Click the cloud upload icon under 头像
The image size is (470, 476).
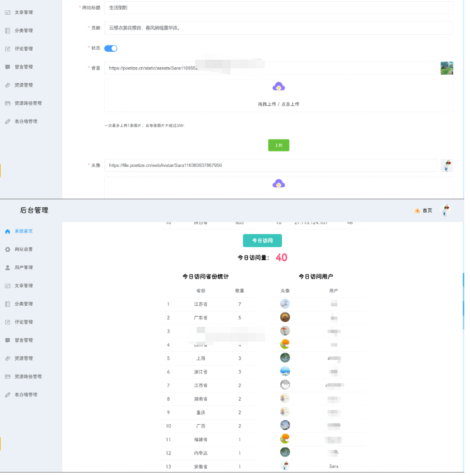tap(279, 183)
